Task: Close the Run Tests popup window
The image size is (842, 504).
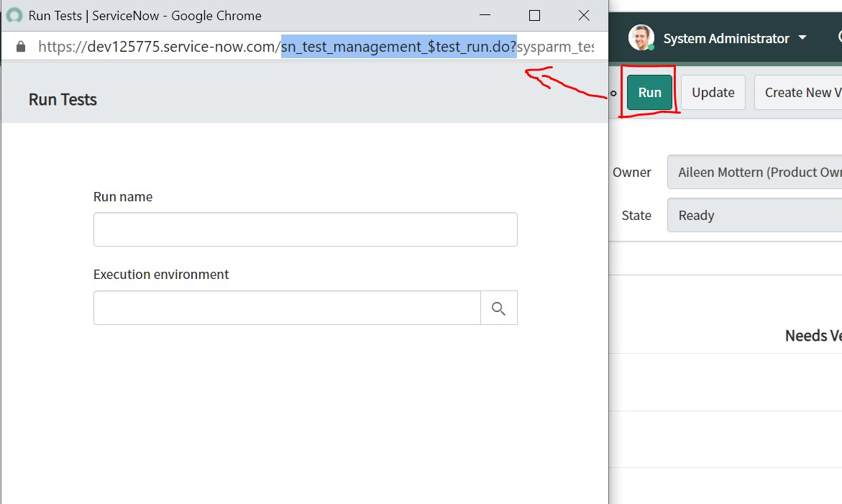Action: (582, 15)
